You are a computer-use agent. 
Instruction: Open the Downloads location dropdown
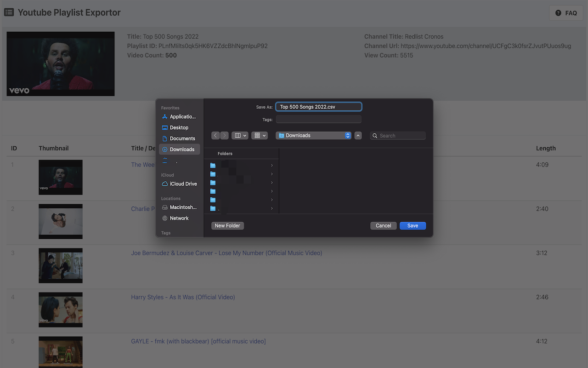click(x=313, y=135)
